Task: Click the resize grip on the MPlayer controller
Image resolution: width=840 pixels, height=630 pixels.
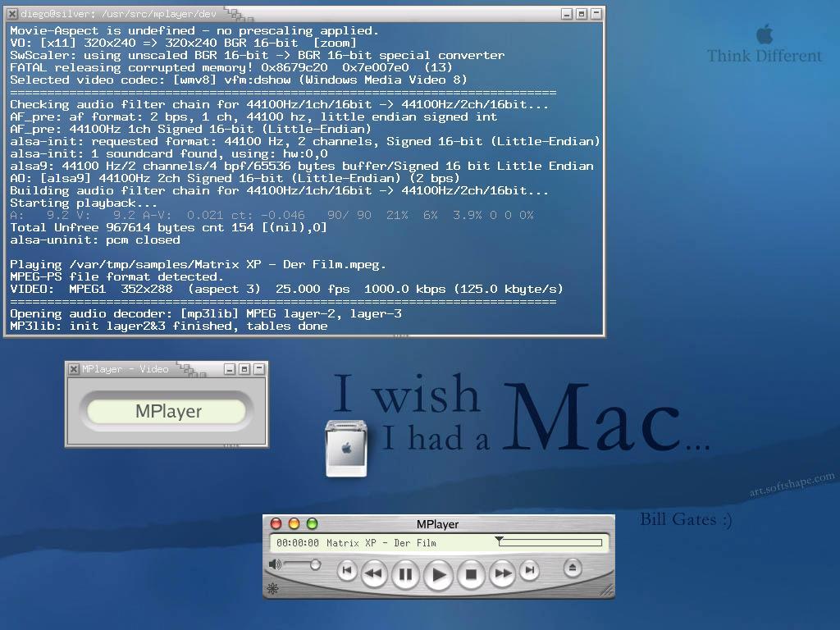Action: point(606,589)
